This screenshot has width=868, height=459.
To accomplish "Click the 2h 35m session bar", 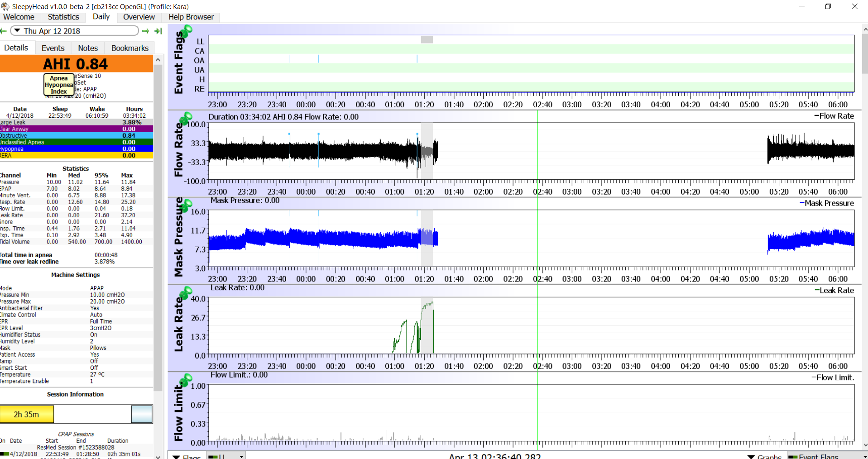I will pyautogui.click(x=27, y=414).
